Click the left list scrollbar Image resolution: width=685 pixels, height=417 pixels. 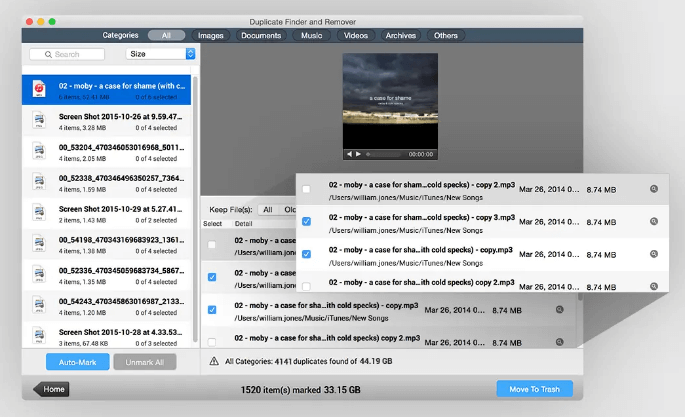[195, 210]
